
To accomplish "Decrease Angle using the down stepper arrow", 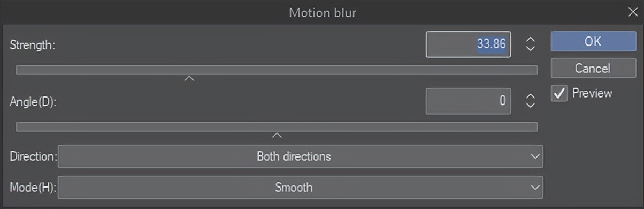I will point(530,105).
